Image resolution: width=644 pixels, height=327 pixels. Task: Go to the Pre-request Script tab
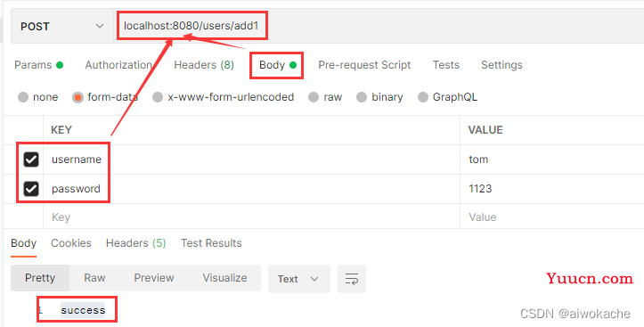click(364, 65)
